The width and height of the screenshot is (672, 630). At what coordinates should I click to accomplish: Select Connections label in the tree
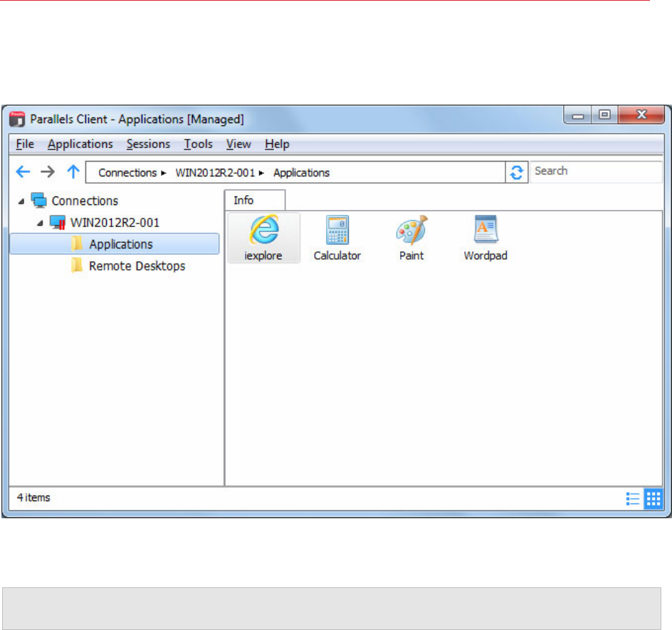(x=85, y=201)
